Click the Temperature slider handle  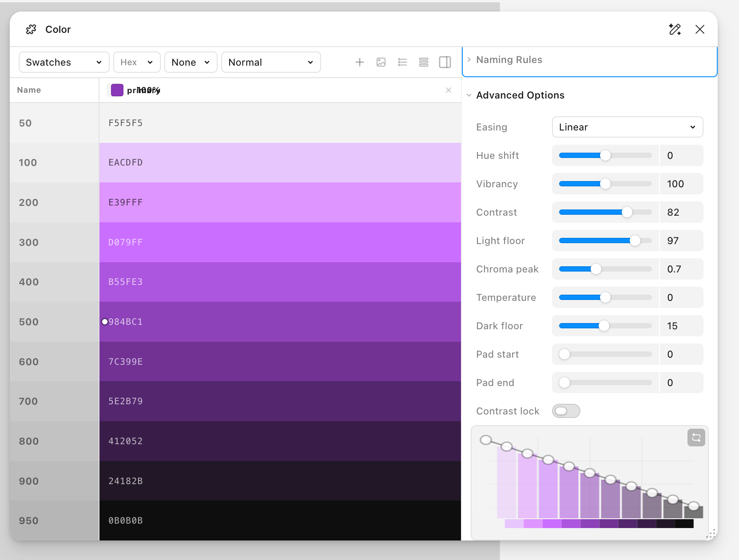[605, 297]
